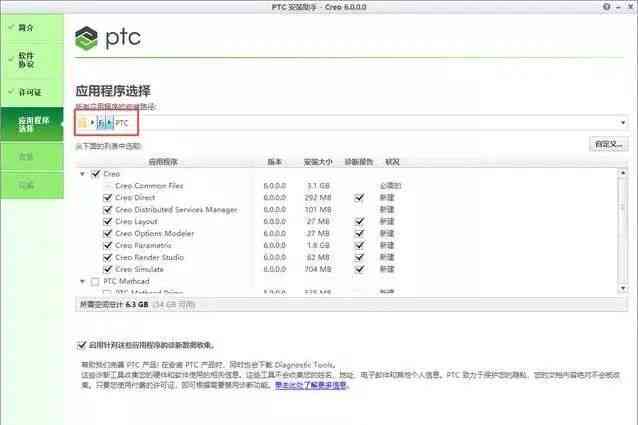Uncheck the Creo Direct application
The height and width of the screenshot is (425, 638).
[x=107, y=198]
